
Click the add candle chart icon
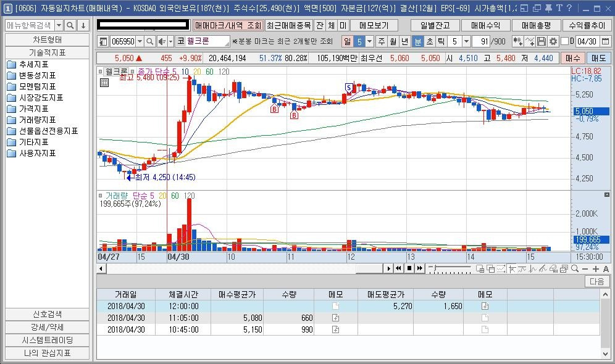[517, 41]
